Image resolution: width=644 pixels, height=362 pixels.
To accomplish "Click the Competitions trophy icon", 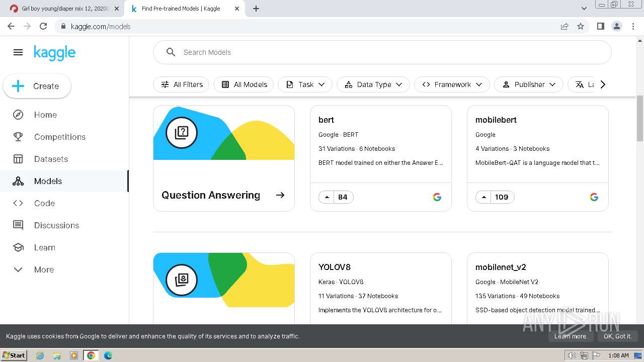I will pyautogui.click(x=18, y=137).
